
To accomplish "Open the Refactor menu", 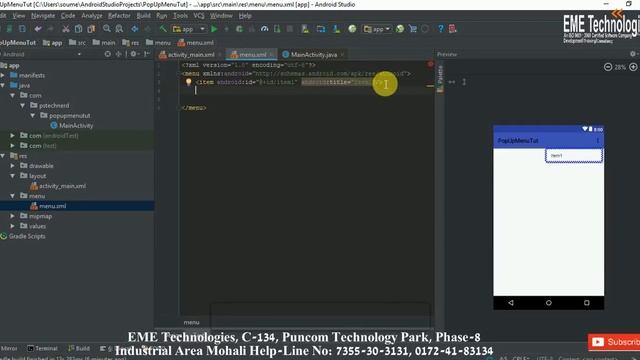I will [x=119, y=16].
